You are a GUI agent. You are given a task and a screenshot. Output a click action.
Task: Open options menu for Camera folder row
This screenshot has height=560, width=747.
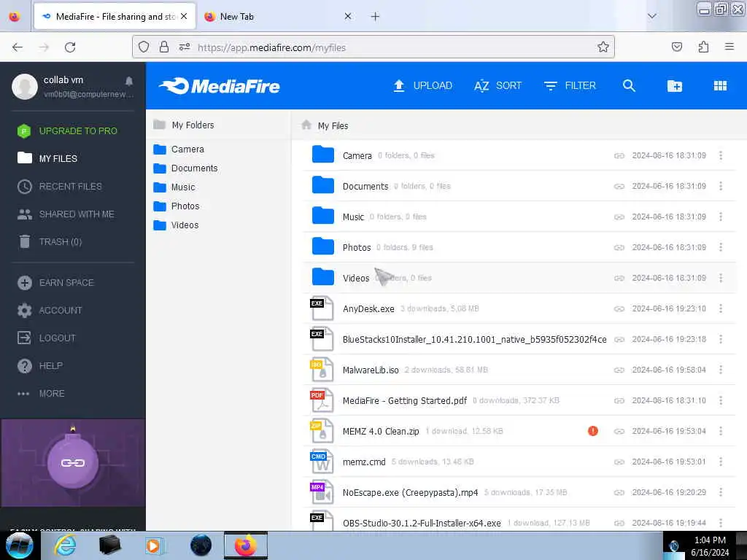tap(721, 155)
